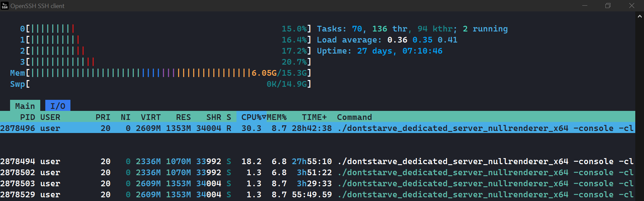Image resolution: width=644 pixels, height=201 pixels.
Task: Sort by the CPU% column header
Action: (251, 117)
